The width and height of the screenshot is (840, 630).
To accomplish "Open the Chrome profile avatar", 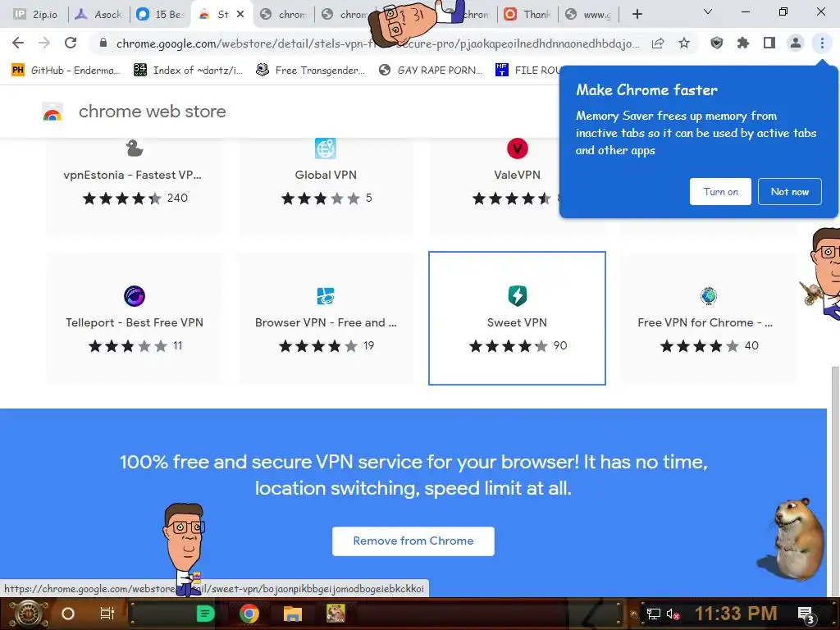I will 796,43.
